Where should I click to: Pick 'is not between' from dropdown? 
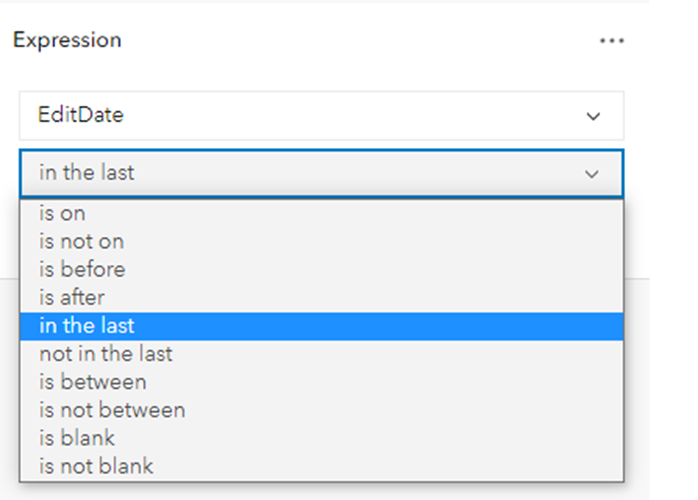[112, 410]
